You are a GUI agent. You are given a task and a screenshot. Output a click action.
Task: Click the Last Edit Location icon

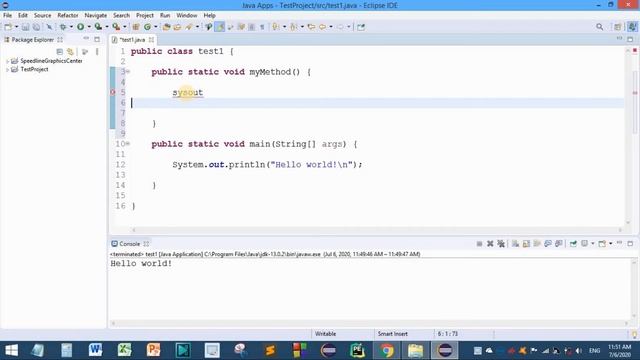(x=311, y=27)
